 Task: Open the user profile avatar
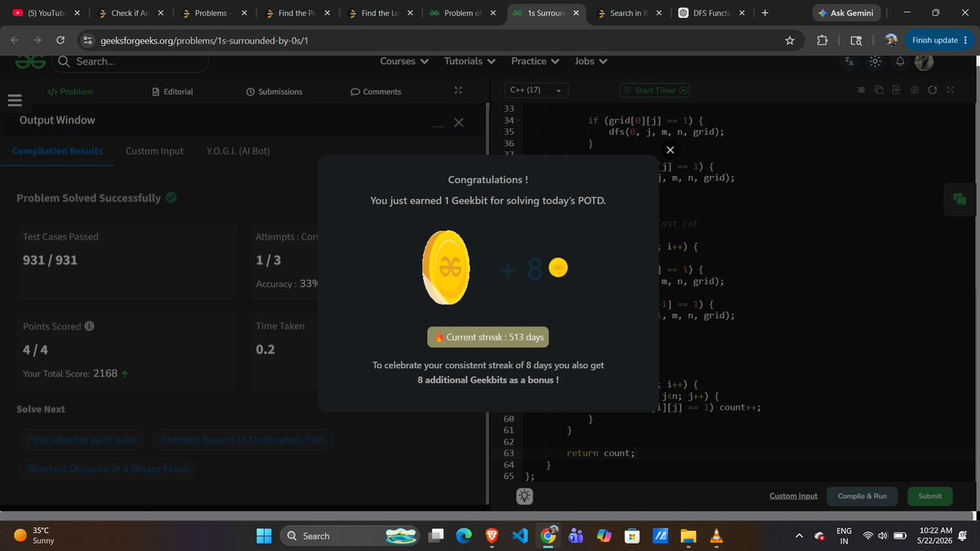coord(924,61)
